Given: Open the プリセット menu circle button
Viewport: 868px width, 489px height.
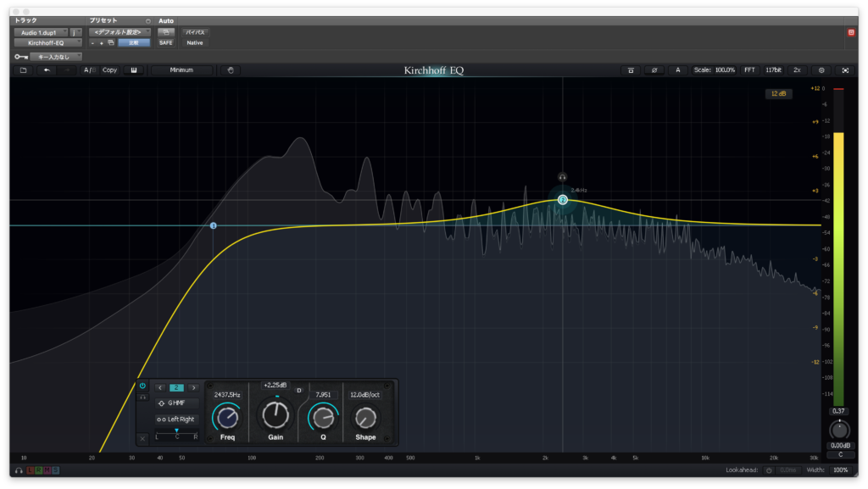Looking at the screenshot, I should [x=147, y=21].
